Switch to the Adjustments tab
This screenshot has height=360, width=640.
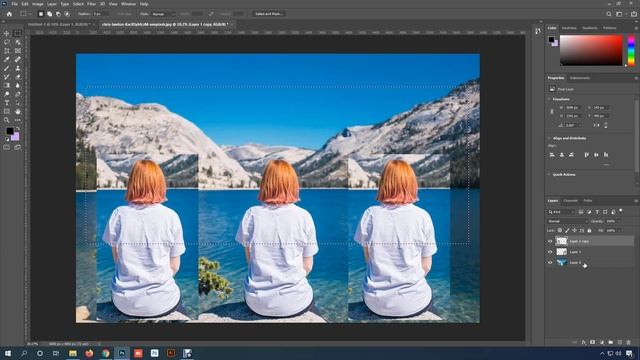(580, 78)
